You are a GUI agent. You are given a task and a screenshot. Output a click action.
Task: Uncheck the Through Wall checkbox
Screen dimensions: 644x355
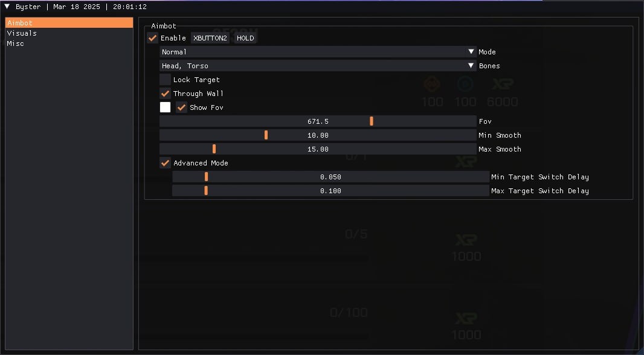165,94
